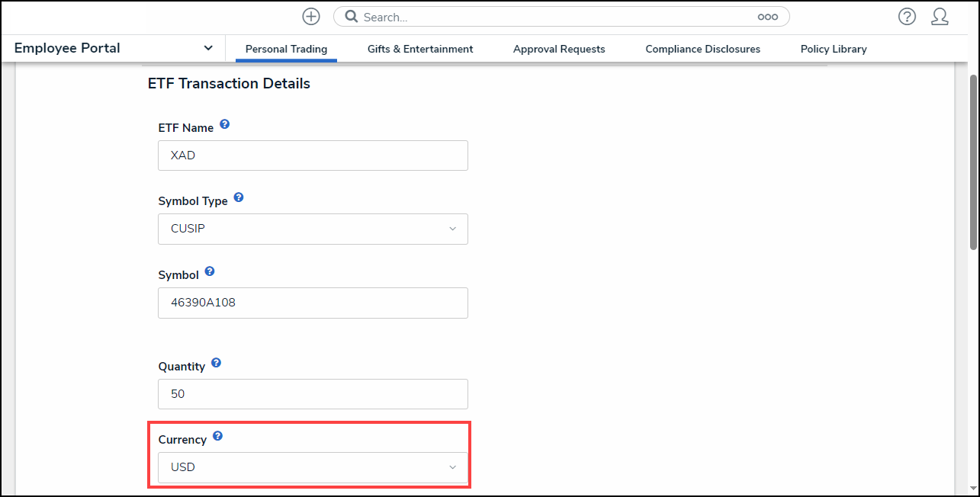Switch to the Personal Trading tab

pyautogui.click(x=286, y=49)
